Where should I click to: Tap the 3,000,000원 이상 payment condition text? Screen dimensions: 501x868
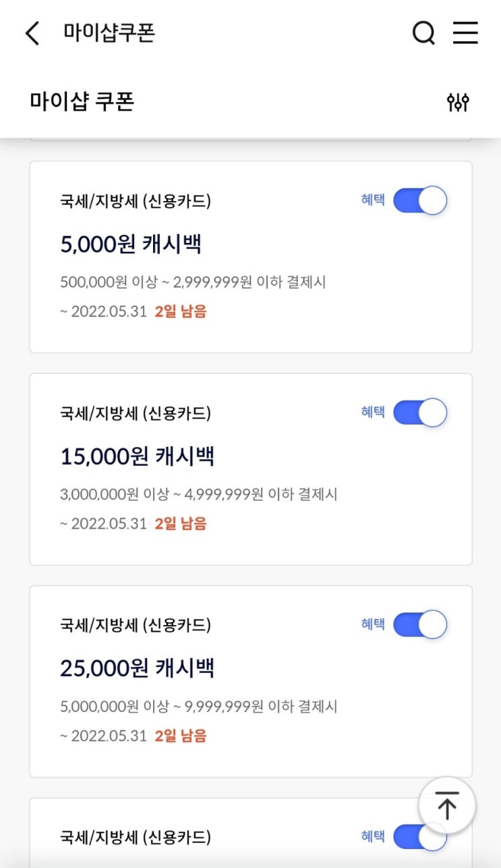pos(198,494)
